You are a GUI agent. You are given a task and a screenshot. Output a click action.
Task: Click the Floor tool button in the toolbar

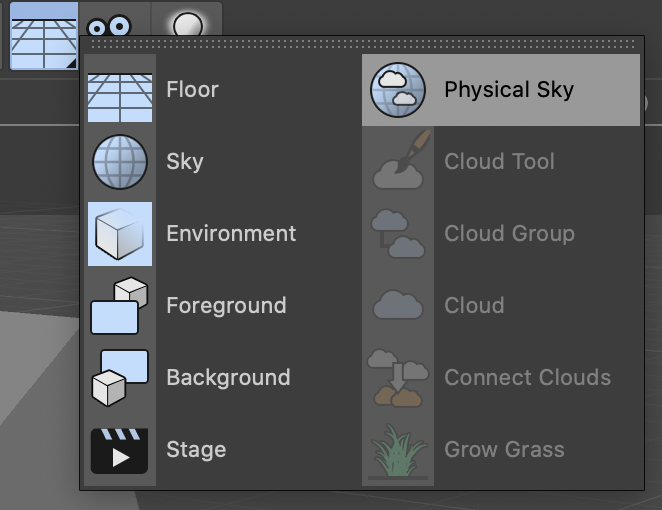[x=42, y=32]
